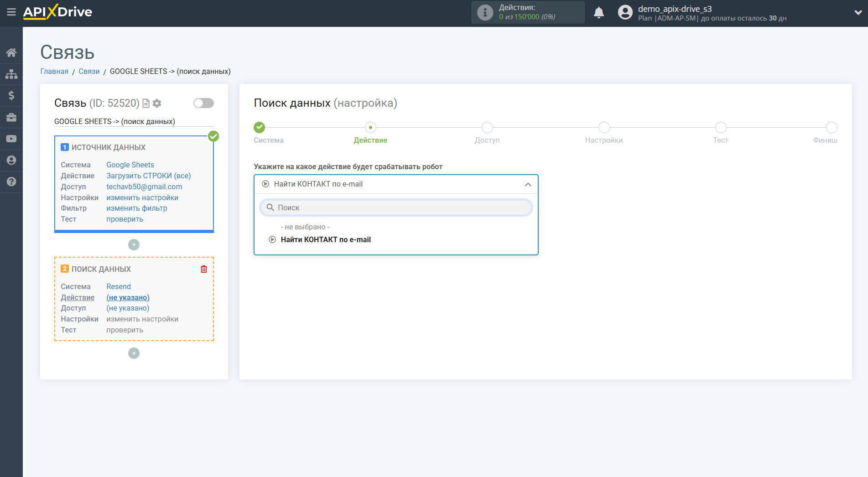Click the notifications bell icon
The image size is (868, 477).
tap(598, 13)
